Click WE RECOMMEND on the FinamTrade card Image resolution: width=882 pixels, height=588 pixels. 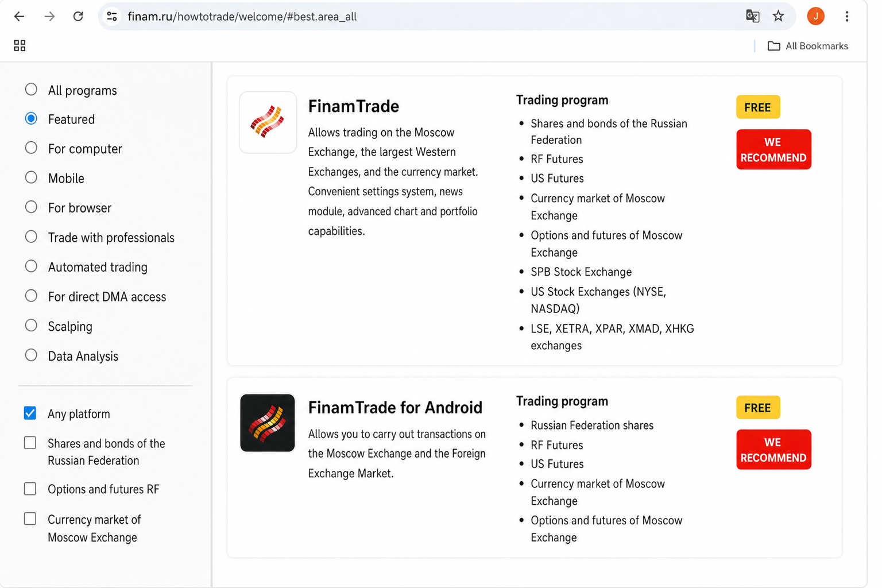pos(773,149)
